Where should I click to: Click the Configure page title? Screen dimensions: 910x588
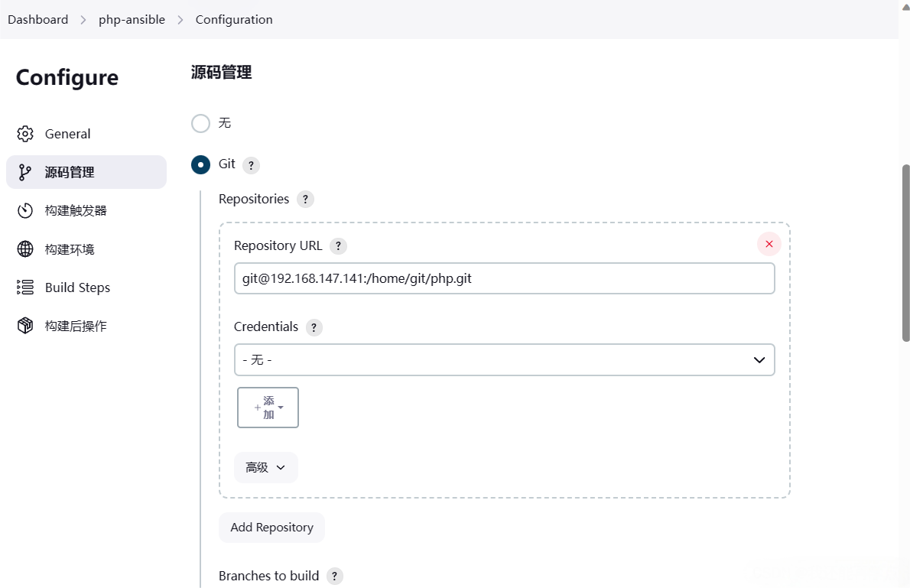pos(67,77)
